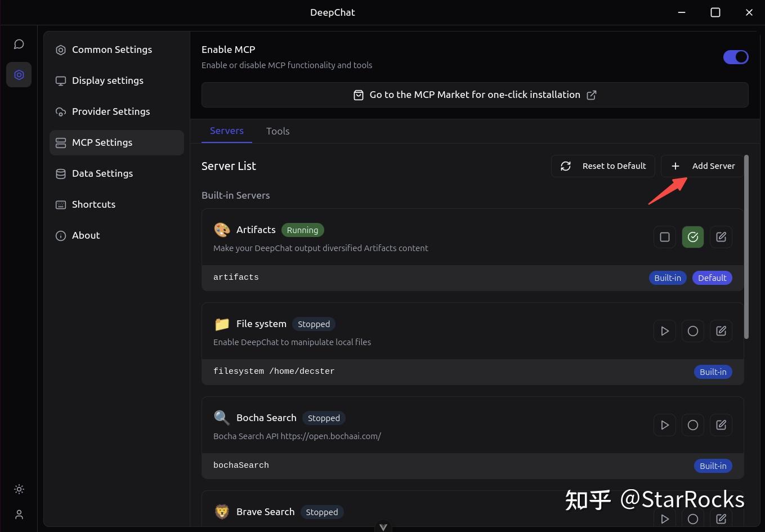The height and width of the screenshot is (532, 765).
Task: Switch to the Tools tab
Action: click(x=278, y=131)
